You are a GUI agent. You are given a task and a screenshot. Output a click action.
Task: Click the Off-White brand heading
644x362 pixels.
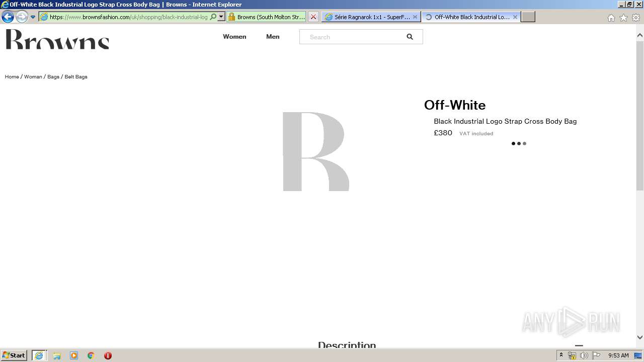pyautogui.click(x=455, y=105)
